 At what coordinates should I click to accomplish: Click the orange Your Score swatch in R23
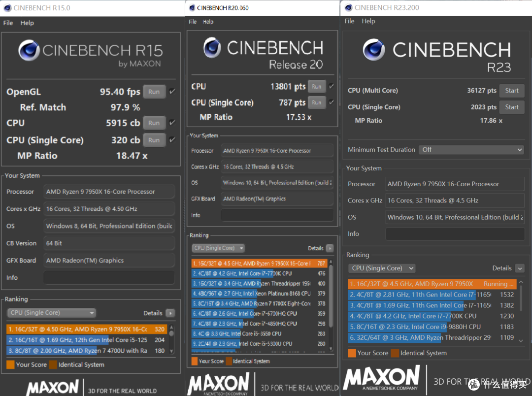tap(352, 353)
